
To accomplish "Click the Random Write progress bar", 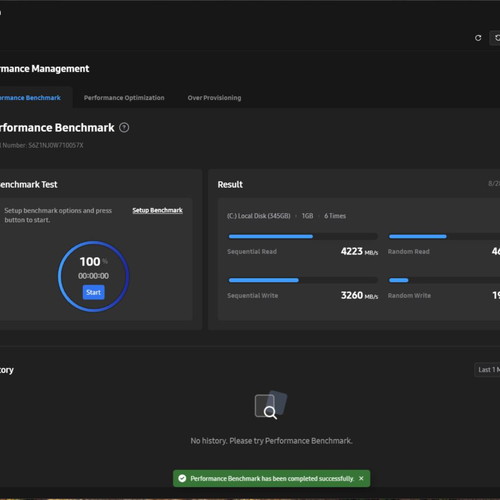I will coord(444,280).
